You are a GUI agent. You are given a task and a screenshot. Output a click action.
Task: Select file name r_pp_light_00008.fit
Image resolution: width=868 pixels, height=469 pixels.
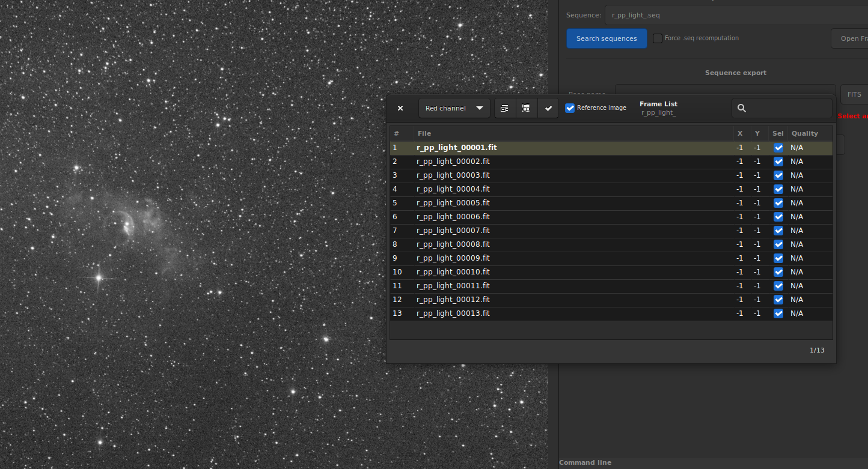pyautogui.click(x=453, y=244)
